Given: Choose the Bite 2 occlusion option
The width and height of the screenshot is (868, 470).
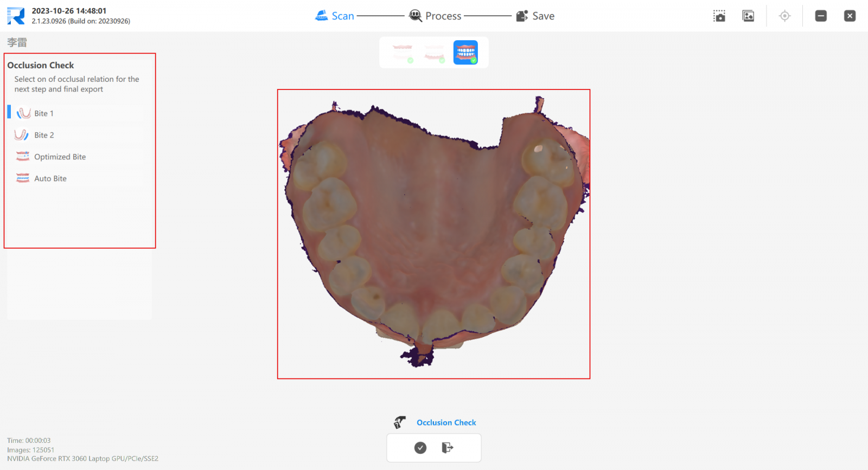Looking at the screenshot, I should tap(79, 135).
